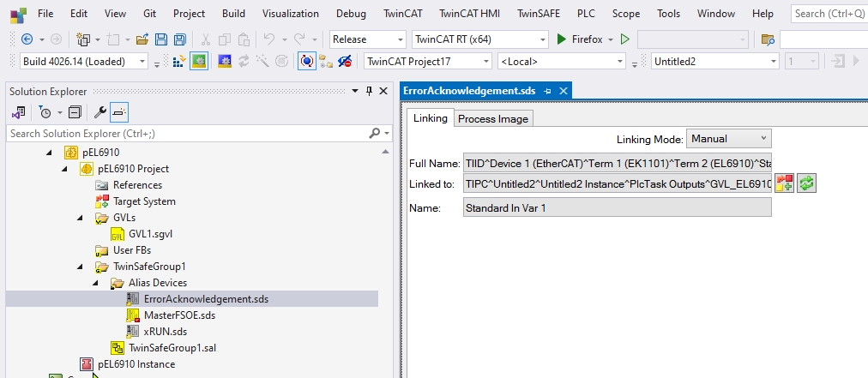868x378 pixels.
Task: Collapse the Alias Devices folder
Action: click(x=96, y=283)
